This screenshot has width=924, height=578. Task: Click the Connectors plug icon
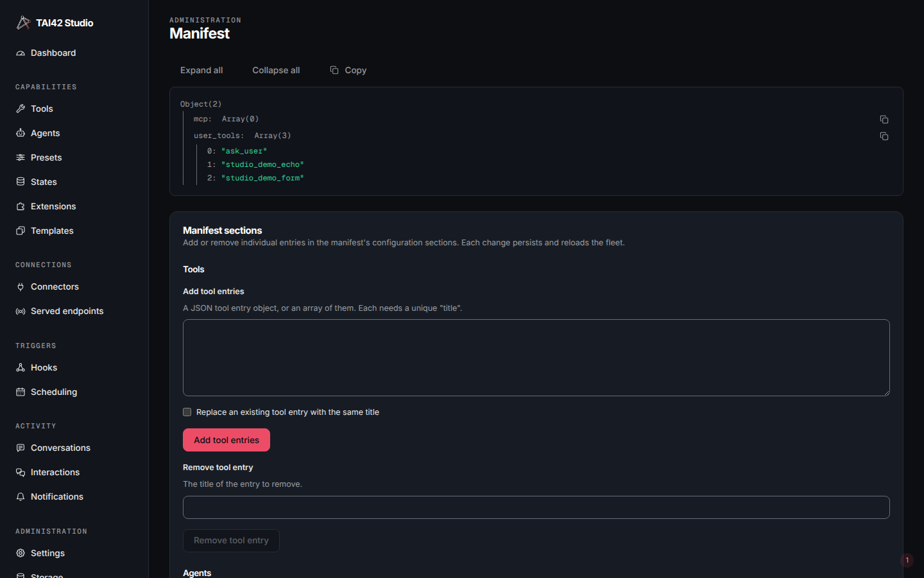(21, 287)
